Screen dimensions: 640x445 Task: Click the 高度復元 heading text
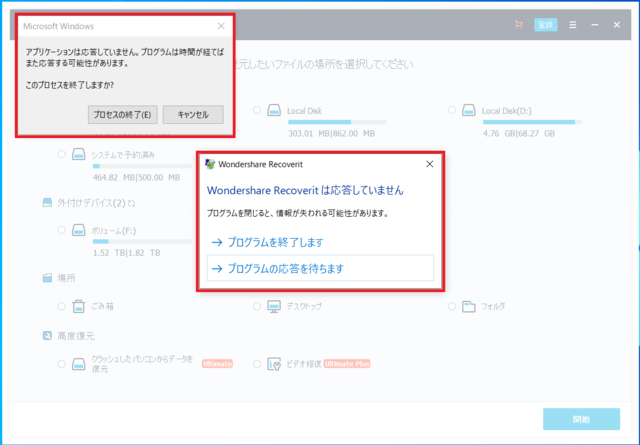(76, 336)
